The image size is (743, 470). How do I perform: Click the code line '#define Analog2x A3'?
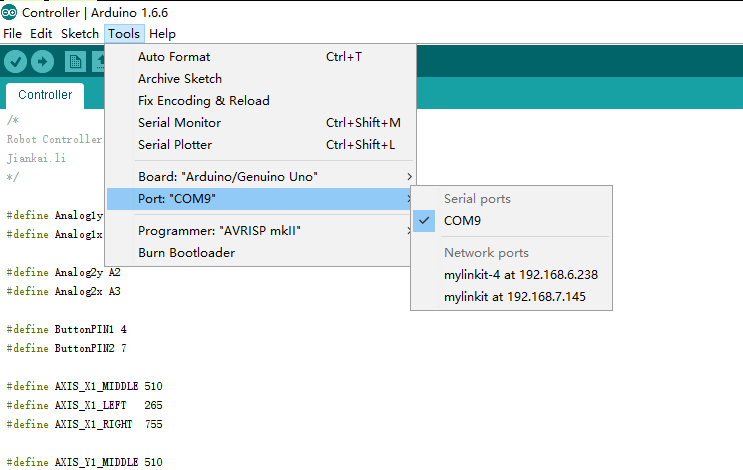tap(63, 291)
